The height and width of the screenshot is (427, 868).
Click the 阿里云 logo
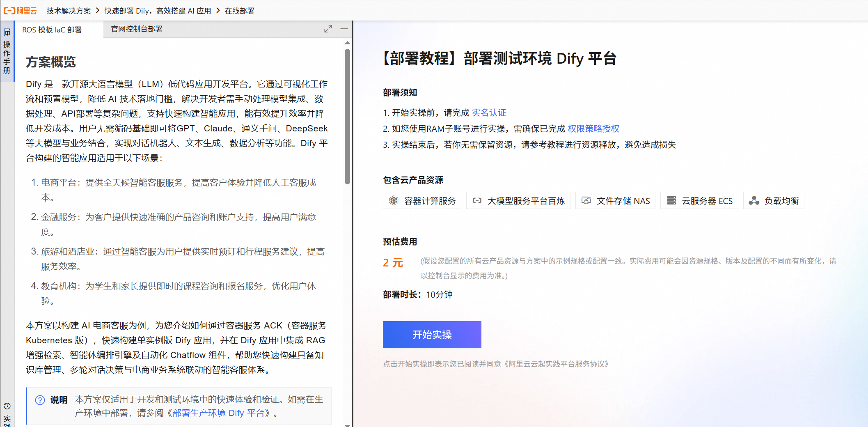(20, 11)
